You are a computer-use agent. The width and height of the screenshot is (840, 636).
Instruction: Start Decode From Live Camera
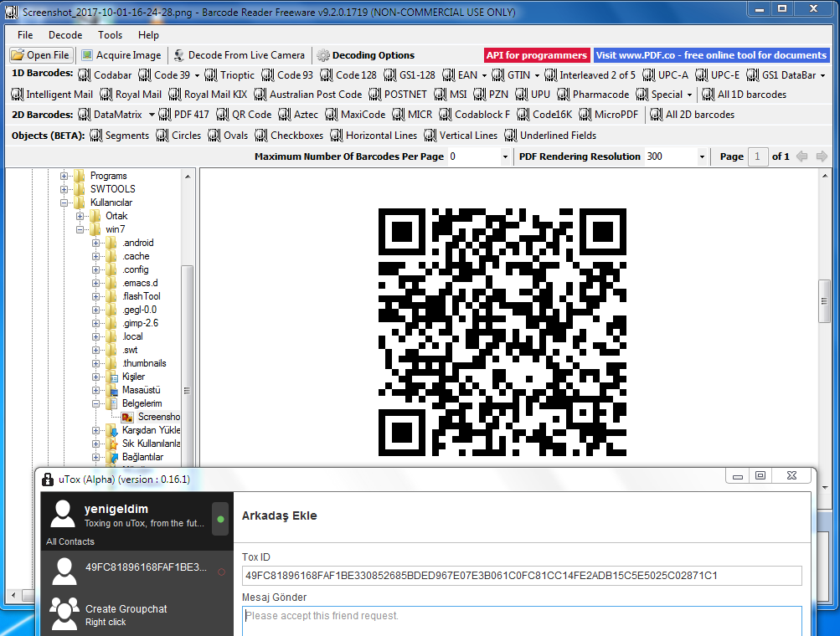(240, 55)
